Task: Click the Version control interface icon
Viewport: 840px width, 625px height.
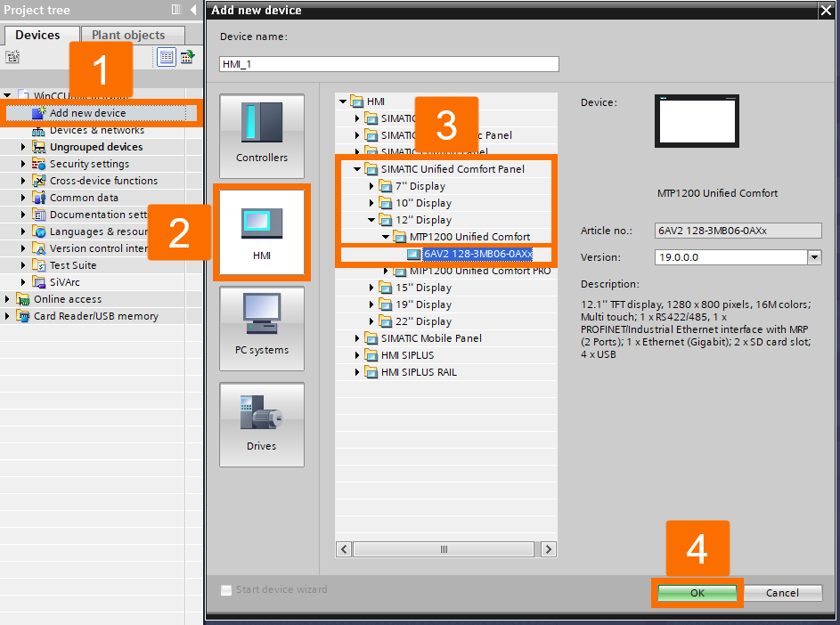Action: (x=38, y=248)
